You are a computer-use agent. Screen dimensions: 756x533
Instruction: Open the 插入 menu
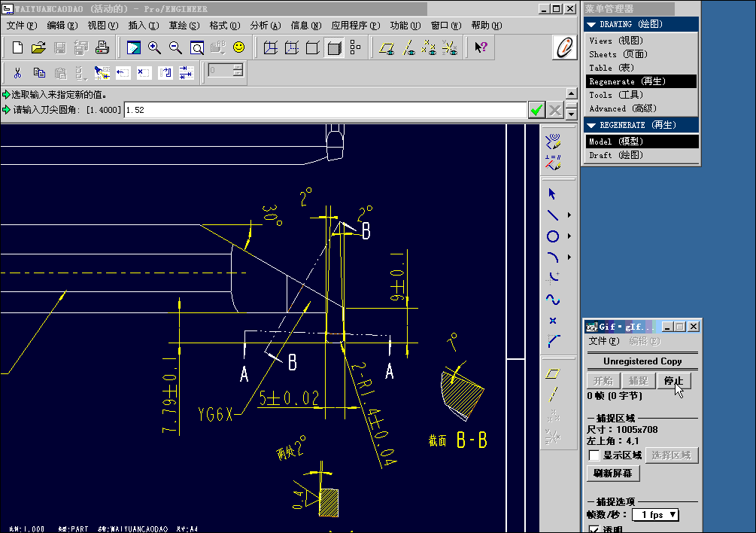143,26
